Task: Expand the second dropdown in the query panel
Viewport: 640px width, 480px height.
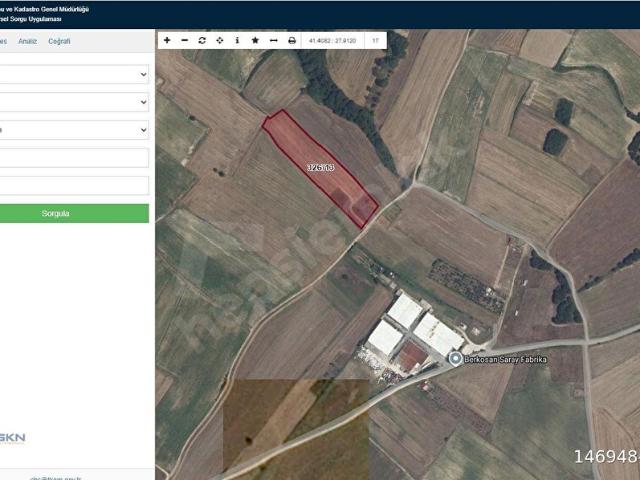Action: click(73, 102)
